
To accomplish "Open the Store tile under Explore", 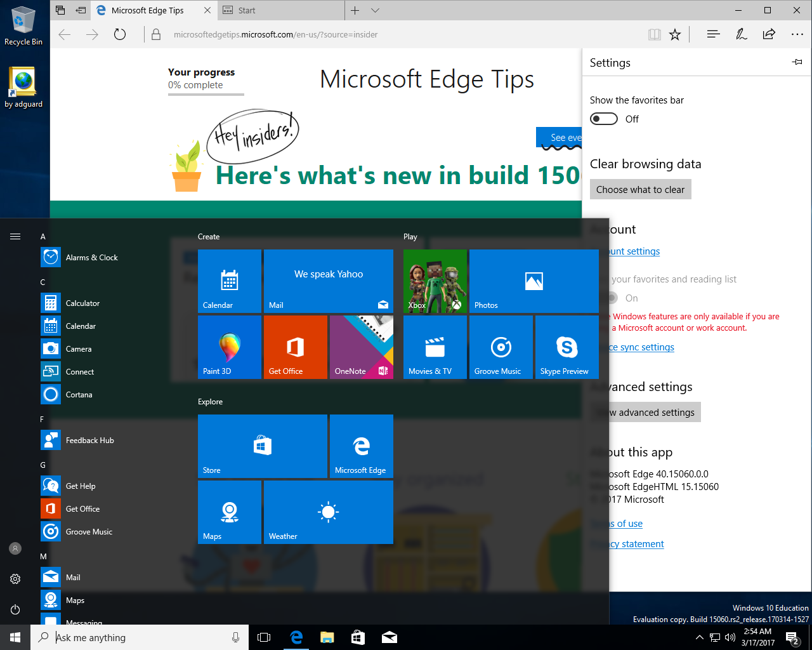I will pyautogui.click(x=263, y=446).
